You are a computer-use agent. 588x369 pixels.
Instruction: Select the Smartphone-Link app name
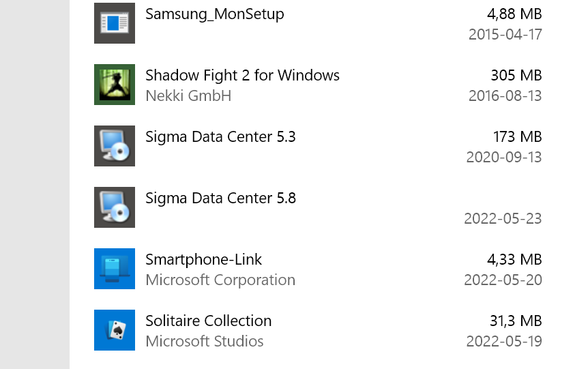203,260
